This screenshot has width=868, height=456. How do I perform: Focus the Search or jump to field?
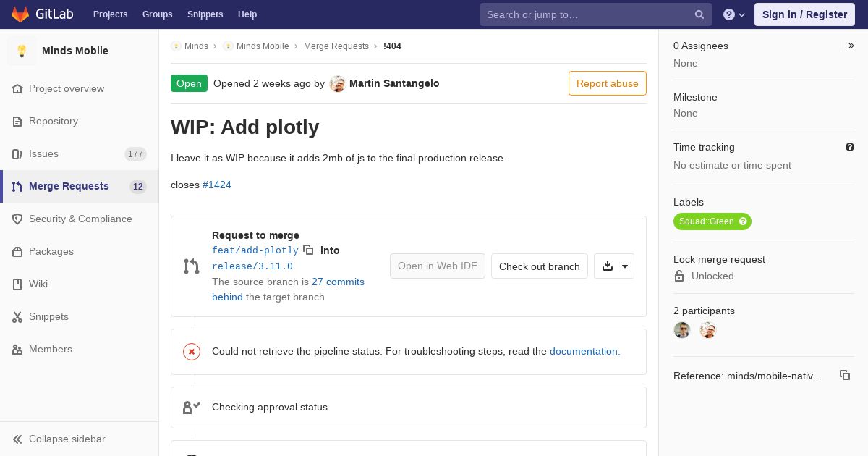tap(596, 14)
